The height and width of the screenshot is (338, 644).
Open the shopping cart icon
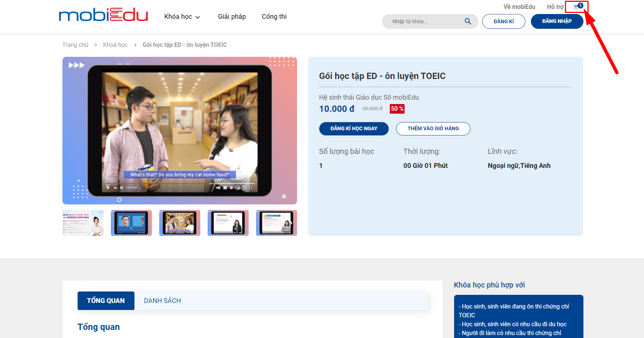(576, 7)
